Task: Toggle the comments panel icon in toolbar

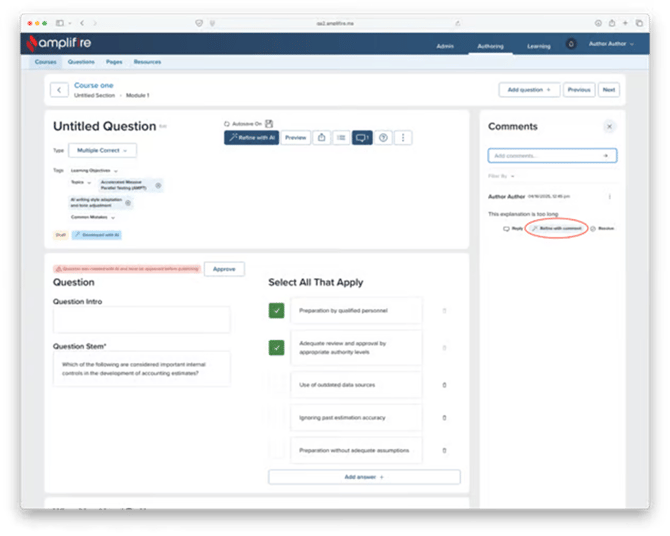Action: (x=362, y=138)
